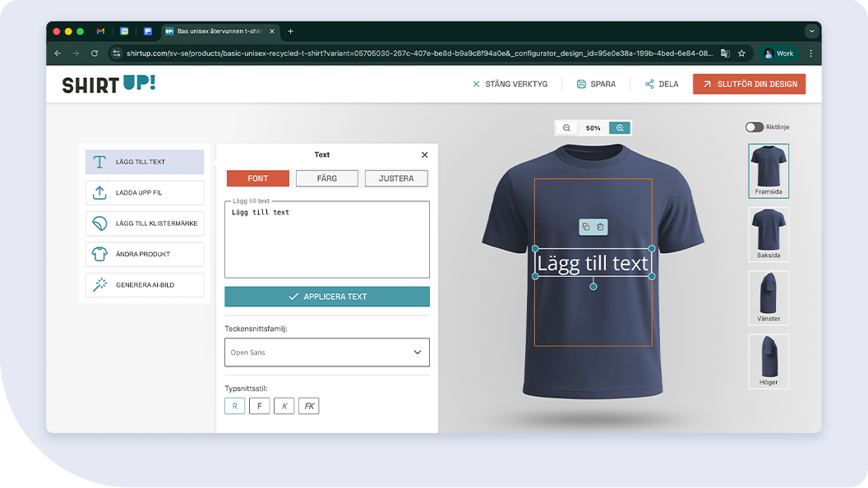This screenshot has width=868, height=488.
Task: Switch to the Font tab
Action: [x=258, y=178]
